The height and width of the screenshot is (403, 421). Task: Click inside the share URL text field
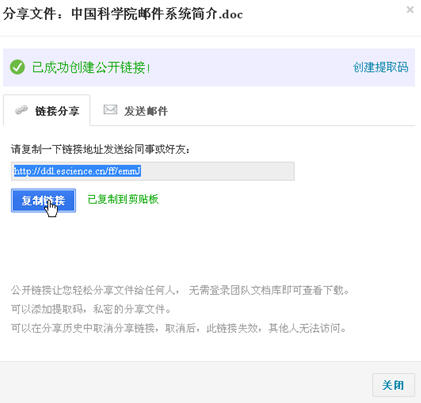pos(153,171)
